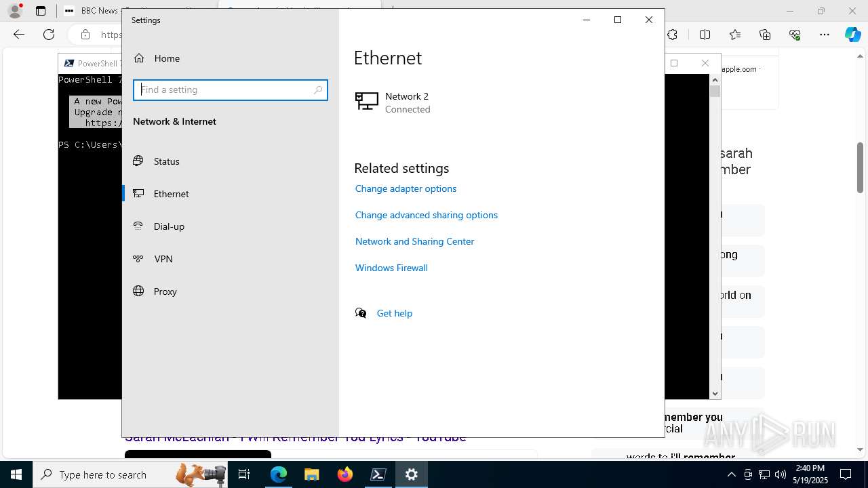Image resolution: width=868 pixels, height=488 pixels.
Task: Open Microsoft Edge from taskbar
Action: point(279,474)
